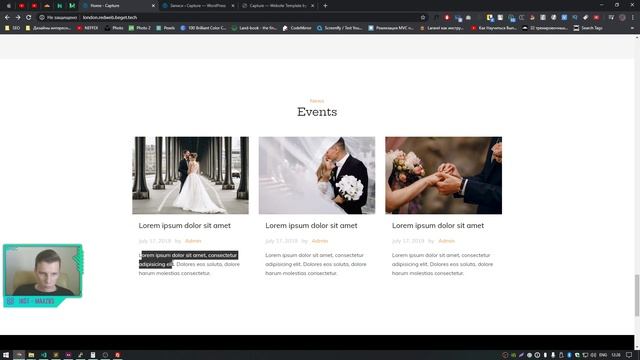Open the kissing couple with veil thumbnail
The height and width of the screenshot is (360, 640).
(x=317, y=175)
